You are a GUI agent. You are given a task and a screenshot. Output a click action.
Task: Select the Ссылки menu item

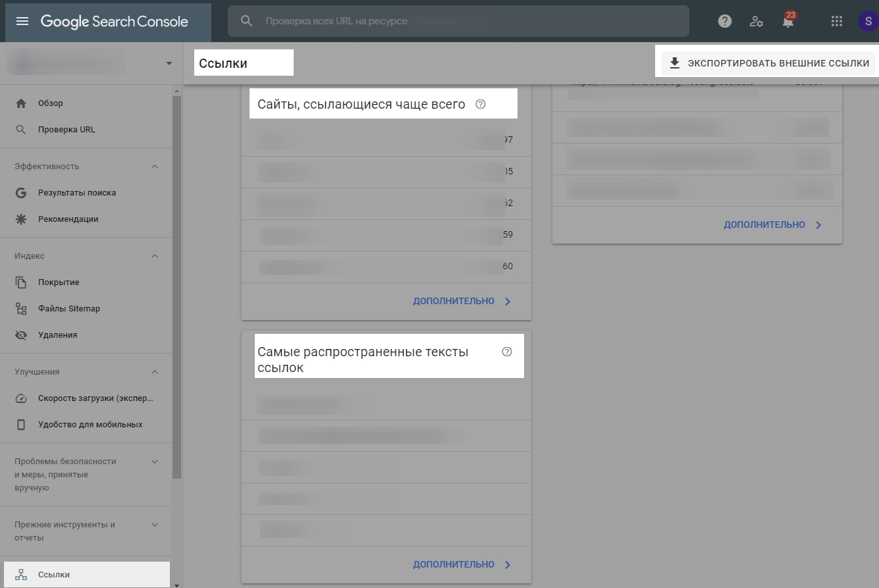coord(86,575)
